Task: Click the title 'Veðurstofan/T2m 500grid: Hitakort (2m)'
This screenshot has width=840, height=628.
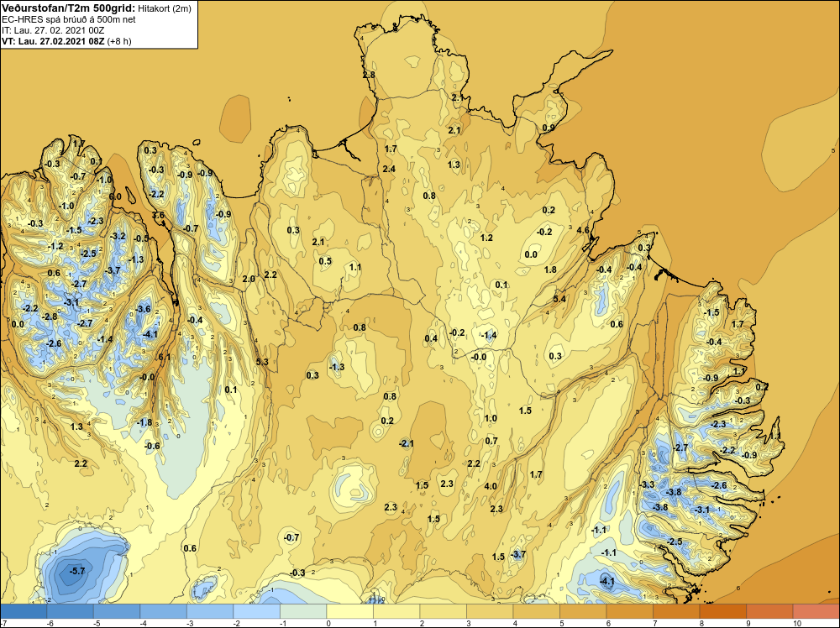Action: [x=97, y=8]
